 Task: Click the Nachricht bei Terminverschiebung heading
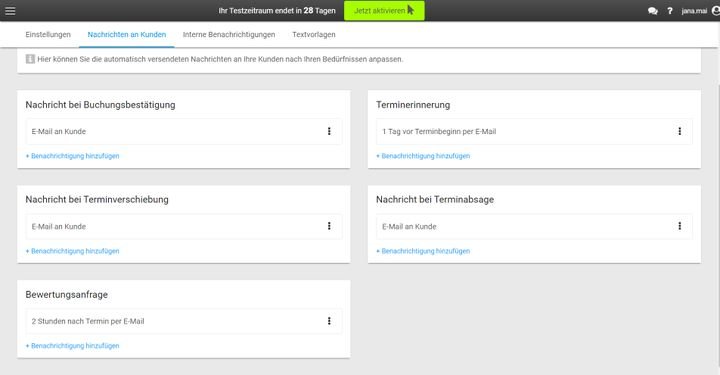coord(97,200)
